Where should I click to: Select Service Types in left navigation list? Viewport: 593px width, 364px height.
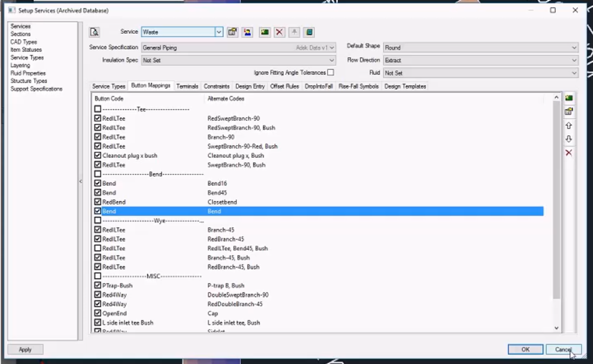[x=27, y=58]
